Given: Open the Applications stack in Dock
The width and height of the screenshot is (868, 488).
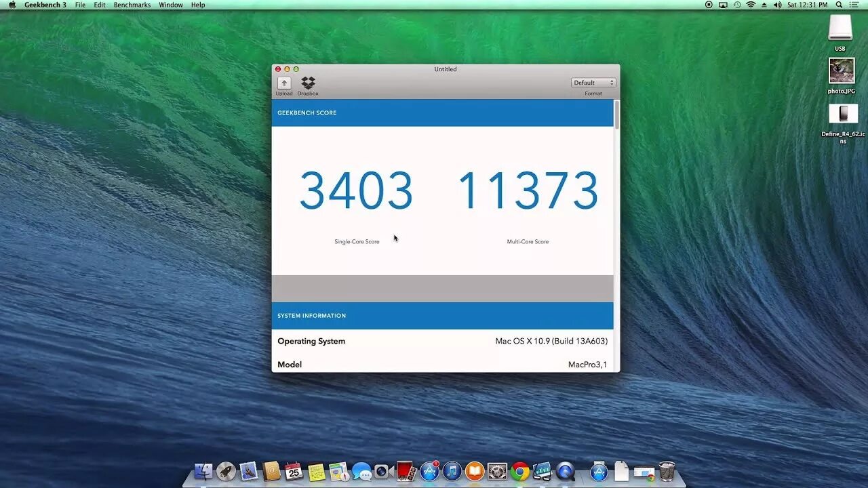Looking at the screenshot, I should tap(599, 471).
